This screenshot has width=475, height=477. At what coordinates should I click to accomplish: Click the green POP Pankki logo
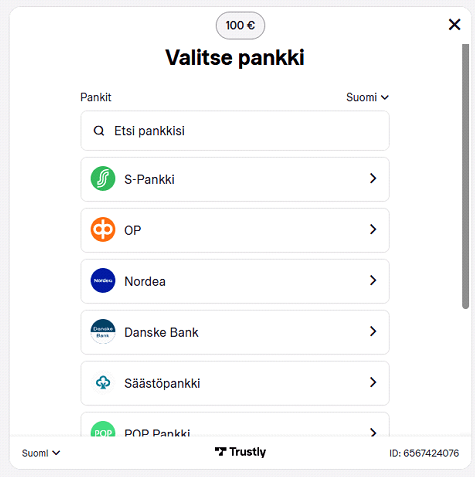tap(103, 429)
